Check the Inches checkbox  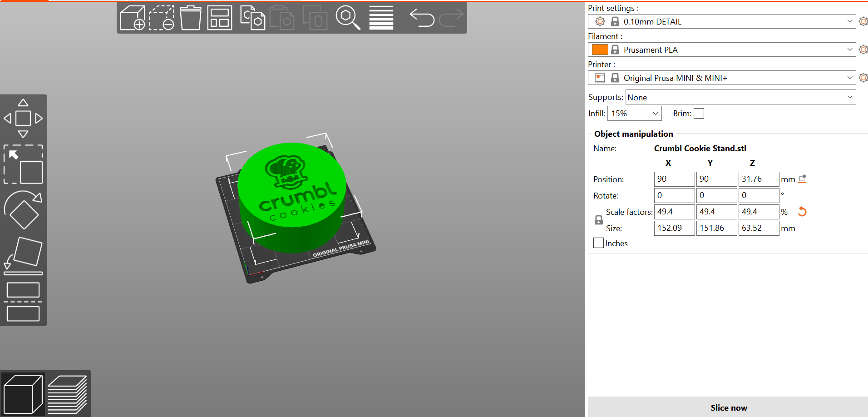pyautogui.click(x=598, y=243)
